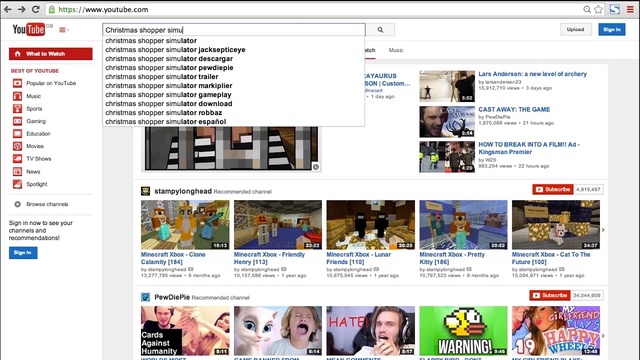The height and width of the screenshot is (360, 640).
Task: Click the browser address bar URL
Action: click(103, 9)
